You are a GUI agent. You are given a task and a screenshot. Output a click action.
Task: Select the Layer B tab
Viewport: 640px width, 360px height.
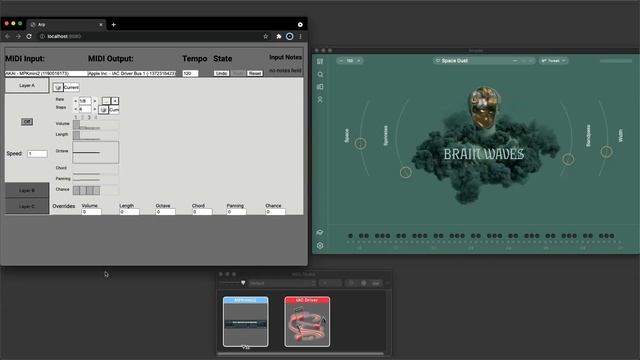[27, 191]
